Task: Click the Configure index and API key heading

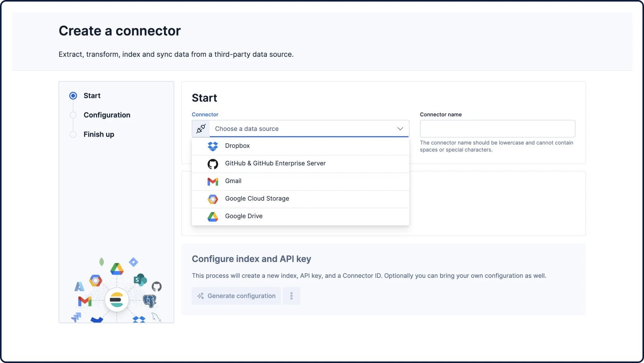Action: tap(251, 259)
